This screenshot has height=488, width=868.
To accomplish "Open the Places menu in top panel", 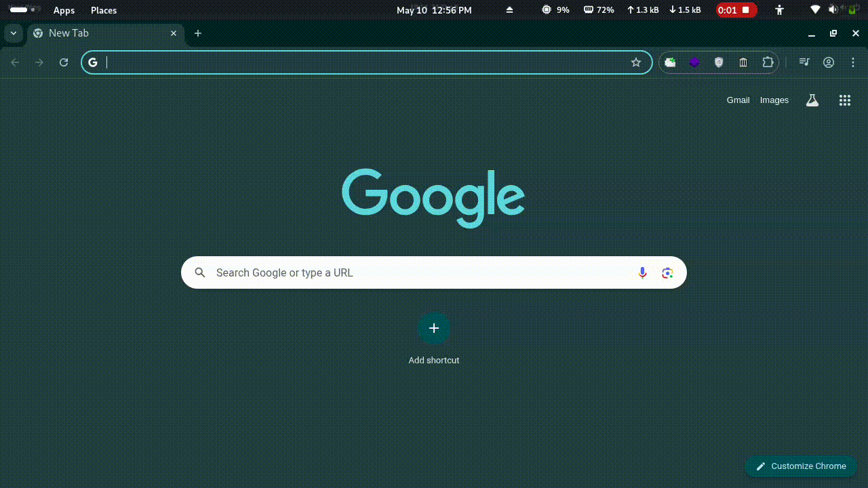I will 104,10.
